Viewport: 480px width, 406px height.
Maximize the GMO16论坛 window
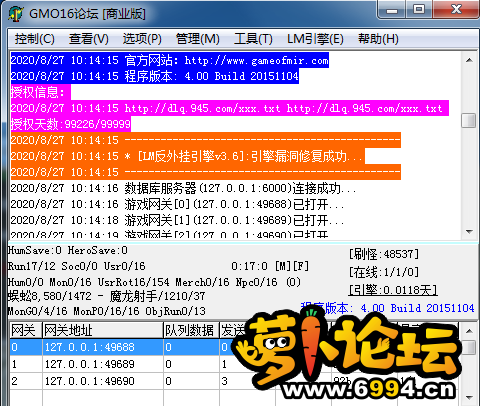pos(419,9)
